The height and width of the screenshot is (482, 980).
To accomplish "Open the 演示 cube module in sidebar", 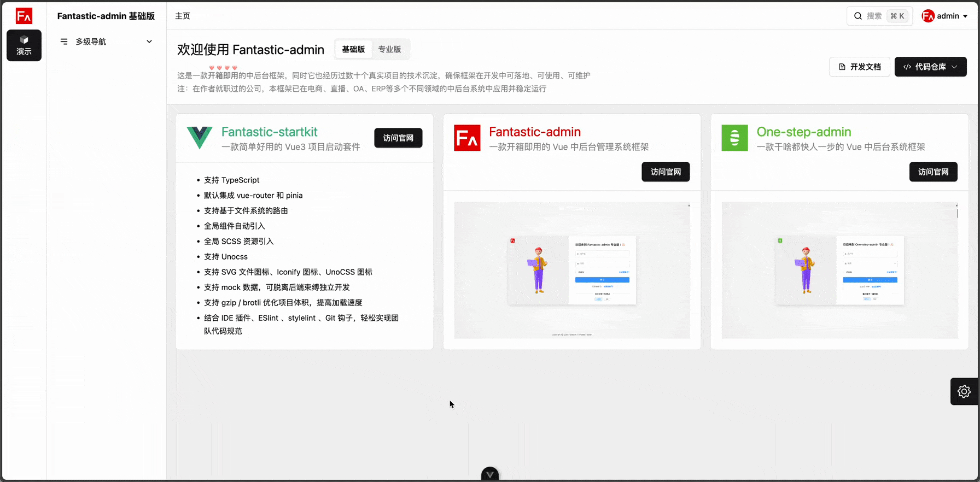I will tap(24, 45).
